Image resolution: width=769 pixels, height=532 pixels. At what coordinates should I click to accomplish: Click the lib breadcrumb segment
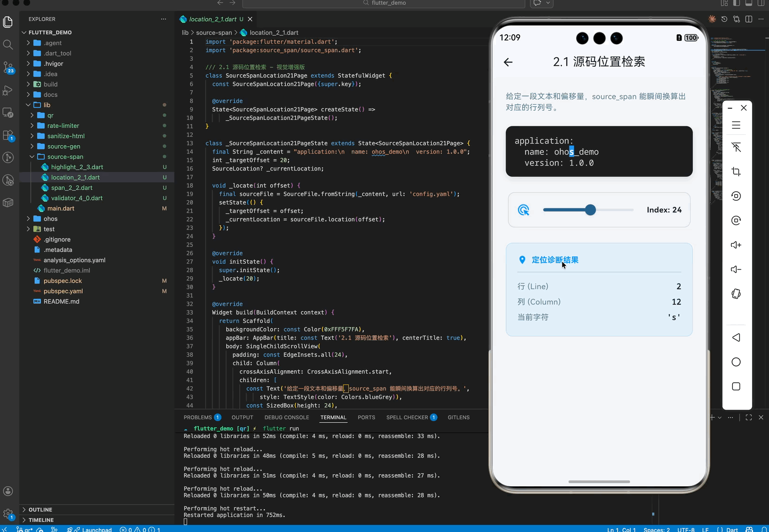[185, 32]
